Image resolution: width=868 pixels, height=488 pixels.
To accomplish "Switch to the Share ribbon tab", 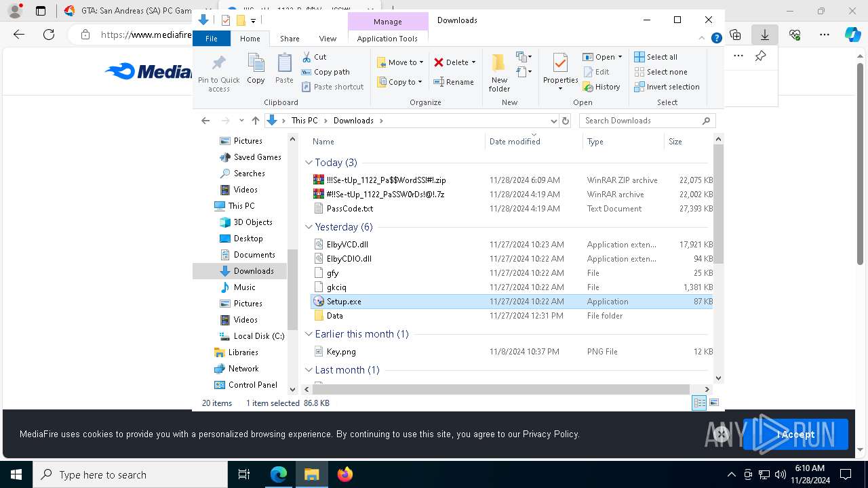I will coord(290,39).
